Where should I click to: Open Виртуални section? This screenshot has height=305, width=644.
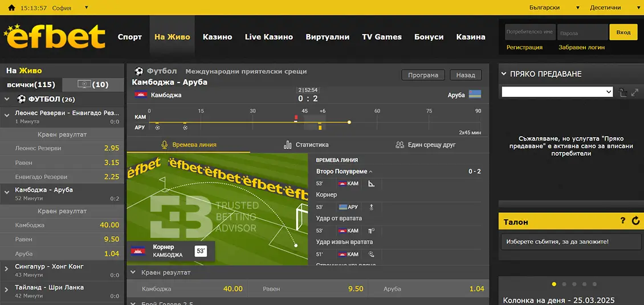[x=327, y=37]
